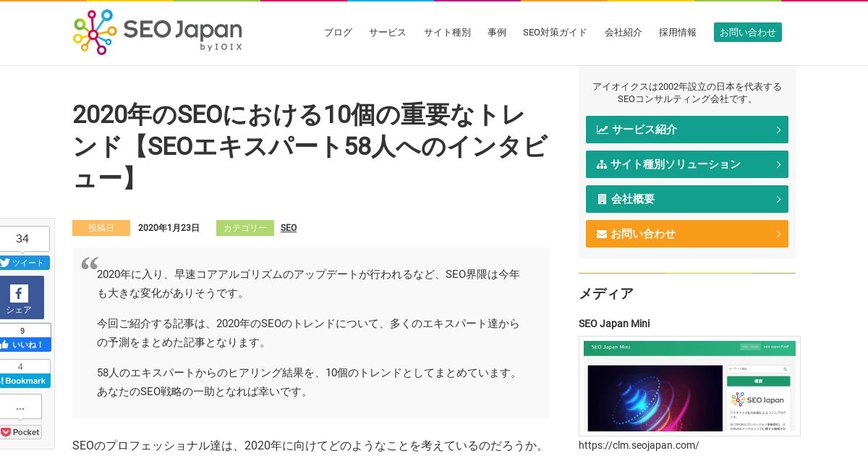Click the SEO Japan logo
The image size is (868, 456).
pyautogui.click(x=158, y=33)
